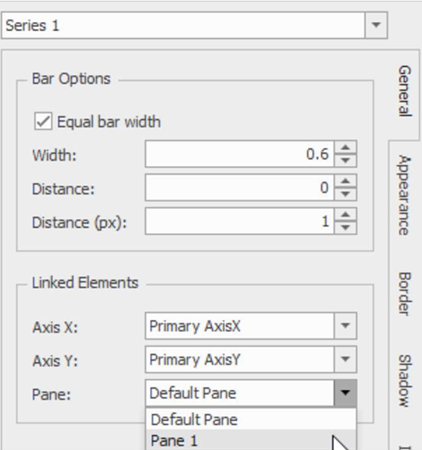The height and width of the screenshot is (450, 422).
Task: Increase Distance with the up spinner arrow
Action: coord(346,181)
